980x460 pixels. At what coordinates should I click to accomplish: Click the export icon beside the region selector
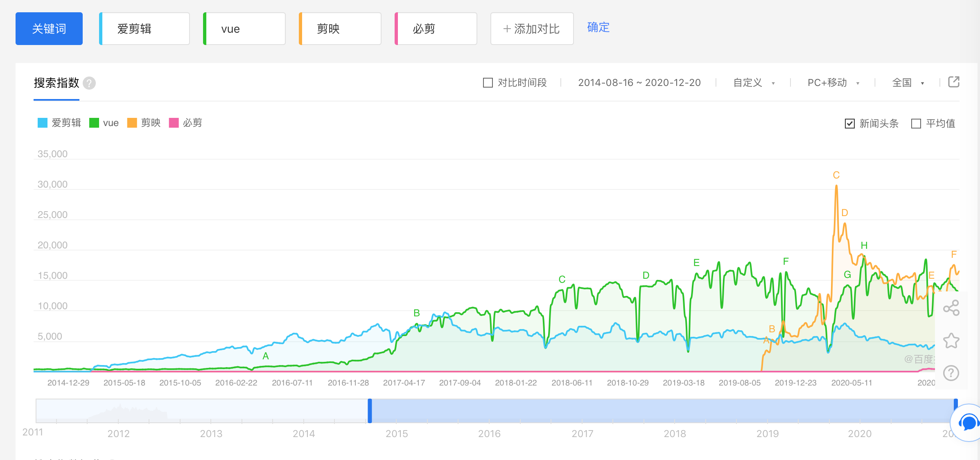[x=954, y=82]
